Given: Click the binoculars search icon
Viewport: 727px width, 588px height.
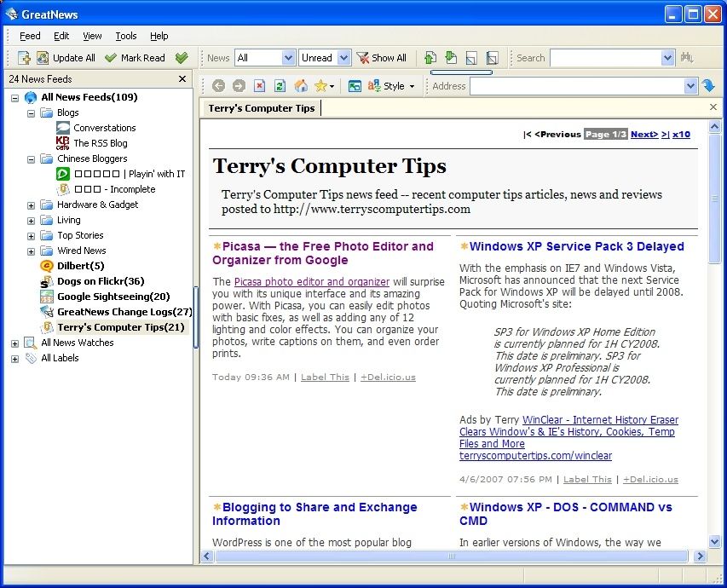Looking at the screenshot, I should click(x=687, y=58).
